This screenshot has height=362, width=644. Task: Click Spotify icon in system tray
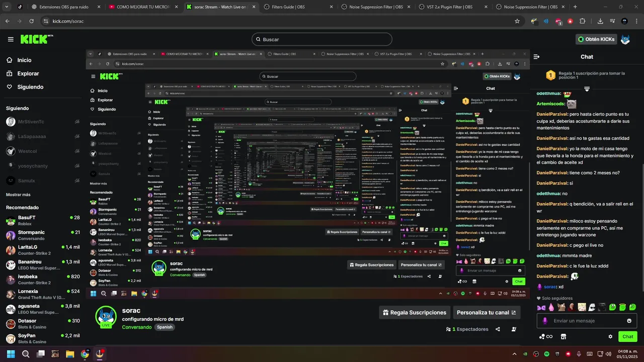coord(547,354)
